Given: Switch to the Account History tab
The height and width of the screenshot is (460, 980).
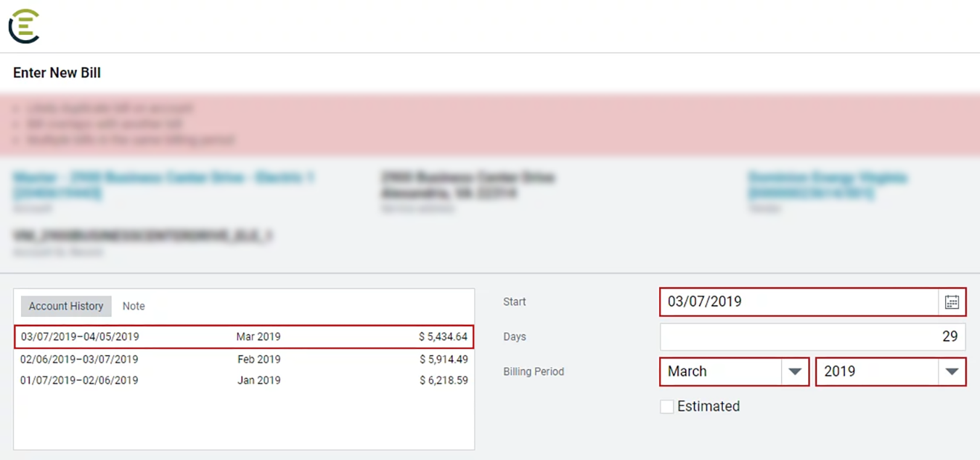Looking at the screenshot, I should click(x=66, y=306).
